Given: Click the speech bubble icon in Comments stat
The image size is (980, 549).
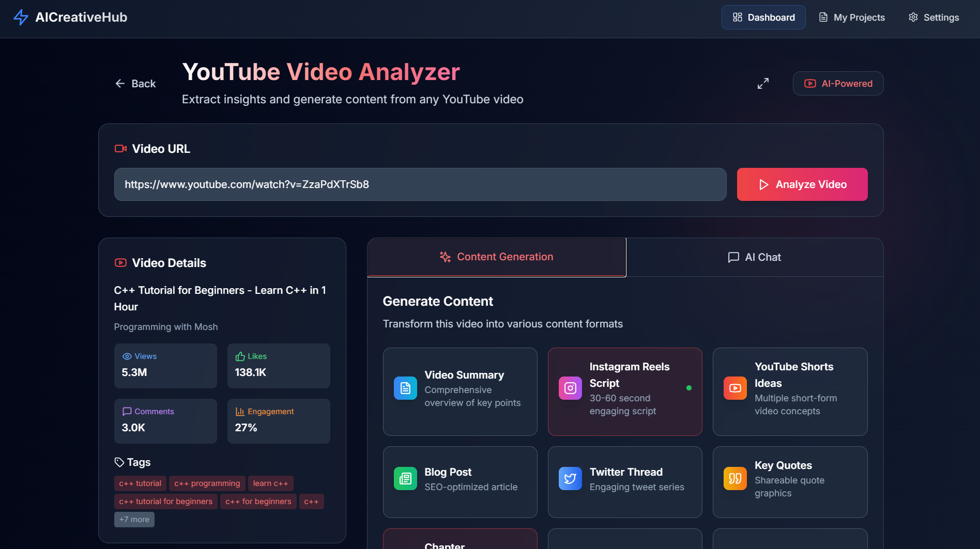Looking at the screenshot, I should point(127,412).
